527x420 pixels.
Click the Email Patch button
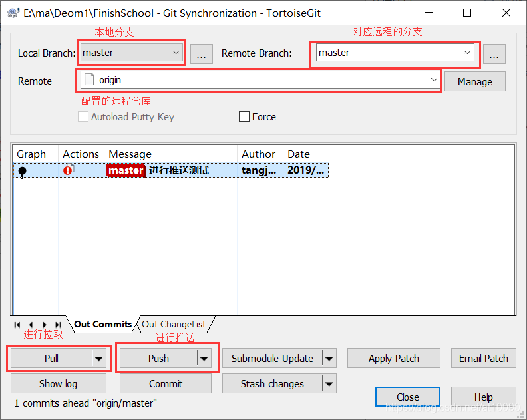[x=484, y=359]
